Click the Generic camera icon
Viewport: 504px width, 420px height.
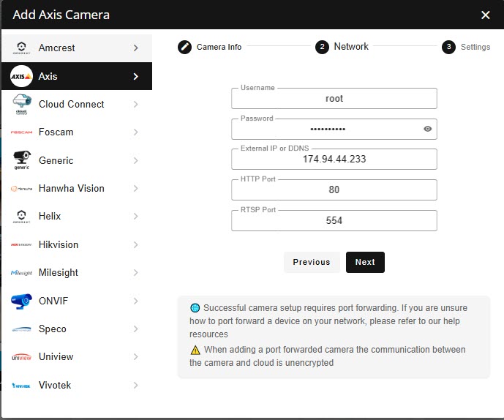[22, 160]
